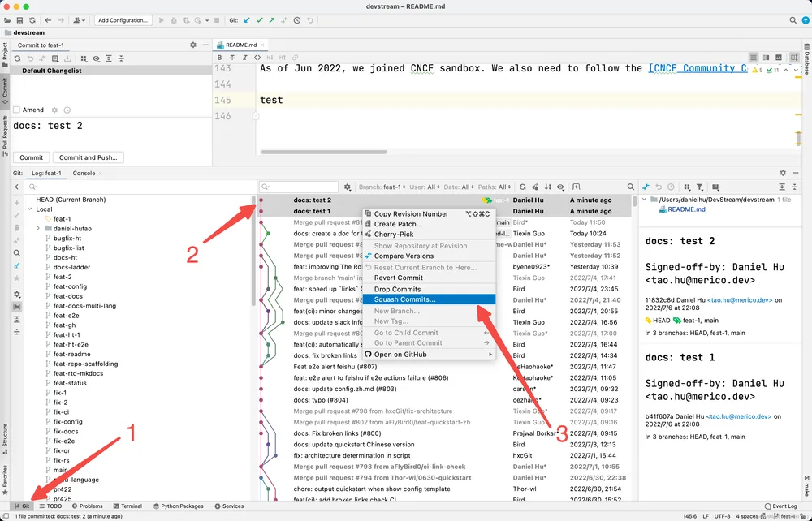The height and width of the screenshot is (521, 812).
Task: Click Fetch all remotes icon in branches sidebar
Action: click(x=16, y=265)
